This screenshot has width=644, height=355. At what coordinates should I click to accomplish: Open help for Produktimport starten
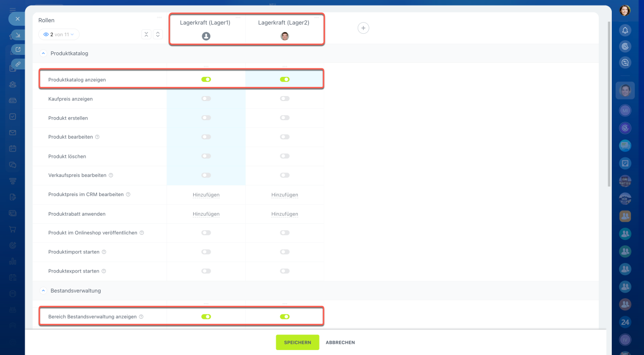click(104, 252)
